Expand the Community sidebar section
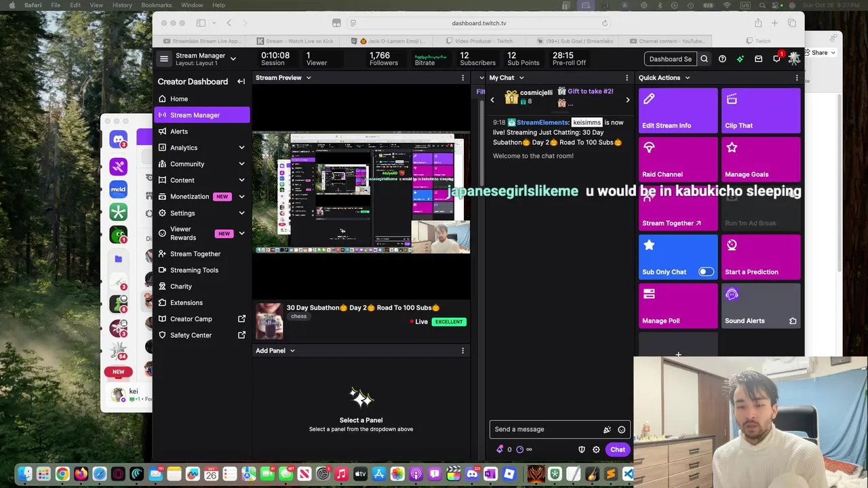Screen dimensions: 868x488 point(241,164)
